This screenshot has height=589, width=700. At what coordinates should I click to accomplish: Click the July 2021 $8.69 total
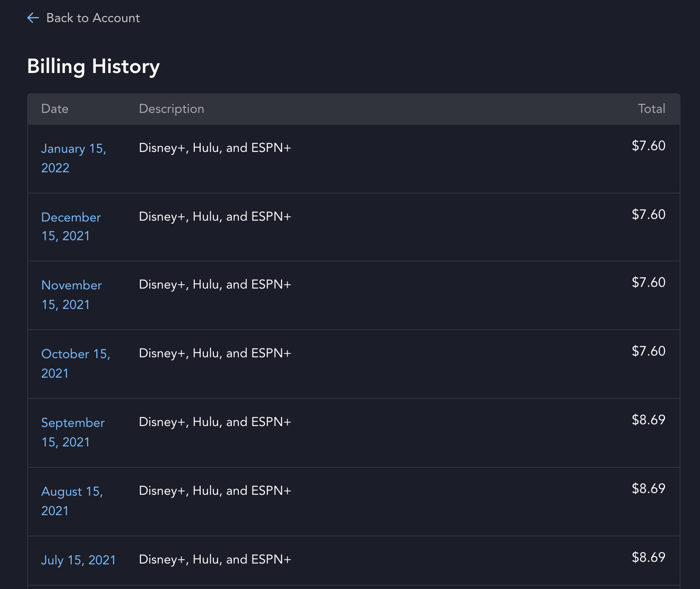(648, 558)
